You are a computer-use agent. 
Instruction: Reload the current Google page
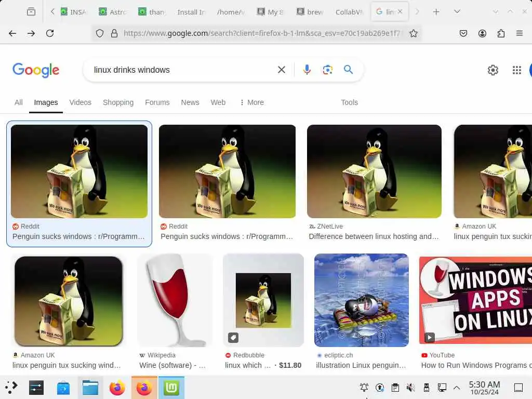[x=50, y=33]
